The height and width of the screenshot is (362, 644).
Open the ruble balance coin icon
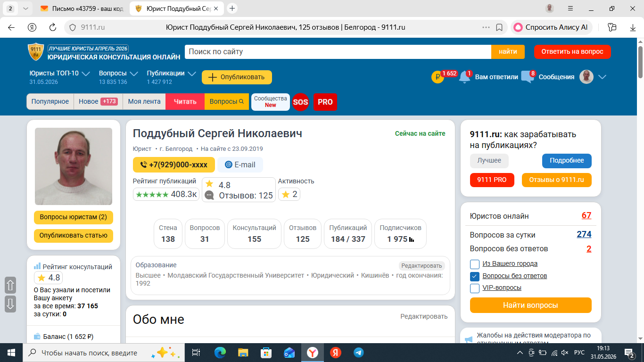438,77
